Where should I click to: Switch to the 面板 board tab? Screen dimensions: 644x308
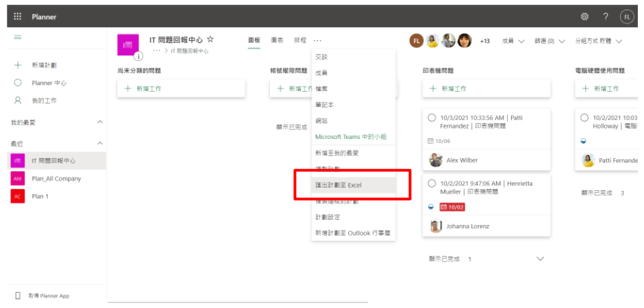pyautogui.click(x=254, y=40)
